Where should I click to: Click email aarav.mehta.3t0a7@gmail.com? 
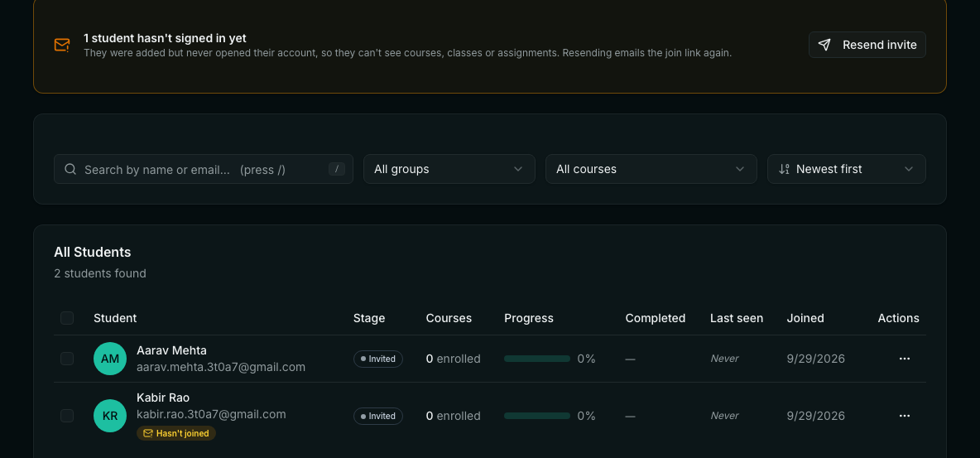click(x=221, y=367)
